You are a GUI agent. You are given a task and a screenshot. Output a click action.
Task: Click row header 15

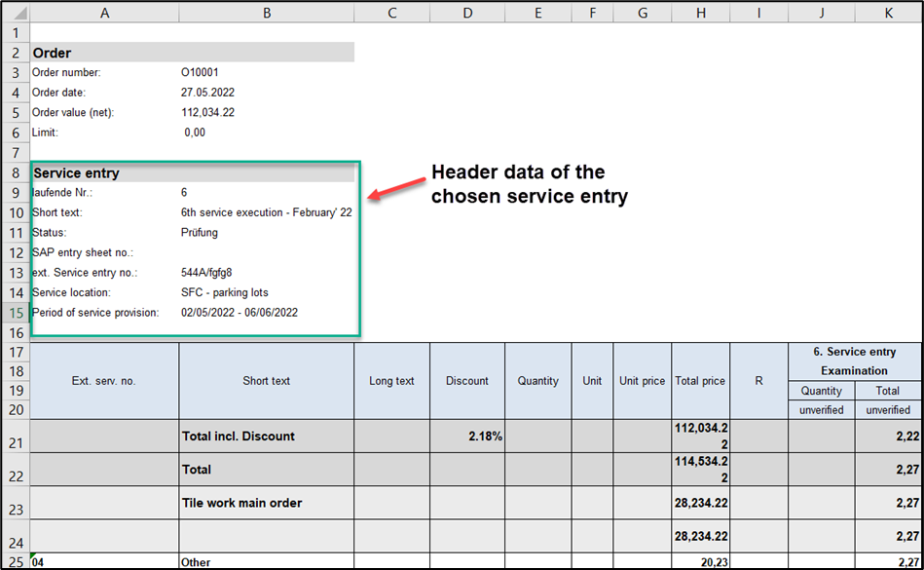(16, 313)
